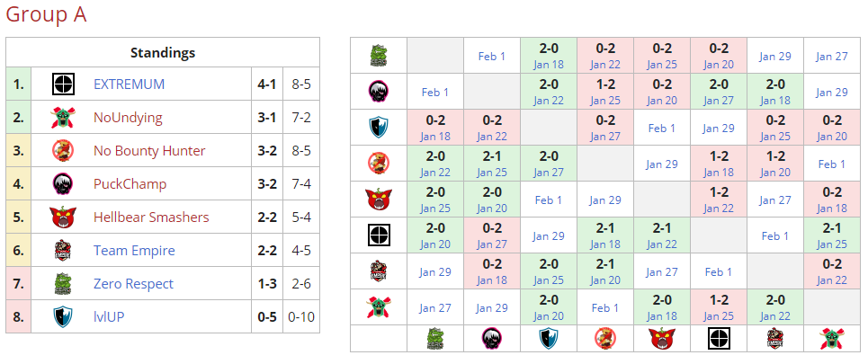Click the Group A heading
Image resolution: width=868 pixels, height=364 pixels.
point(46,15)
